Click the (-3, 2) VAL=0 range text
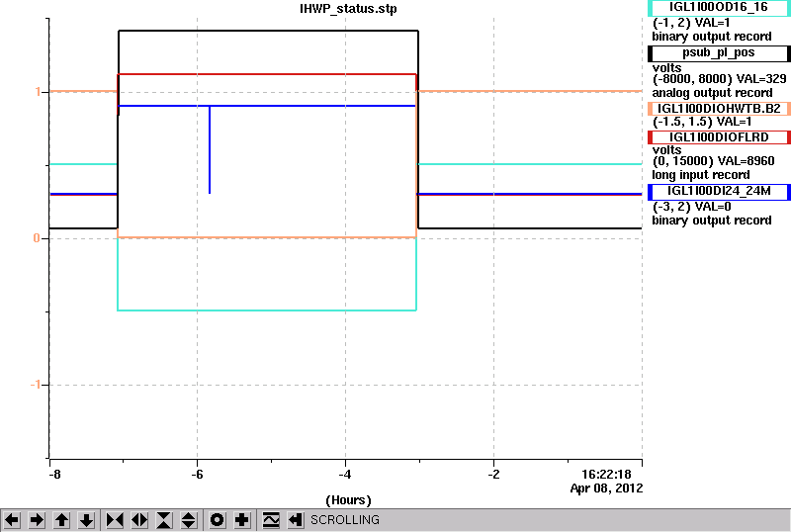The image size is (791, 532). 691,207
